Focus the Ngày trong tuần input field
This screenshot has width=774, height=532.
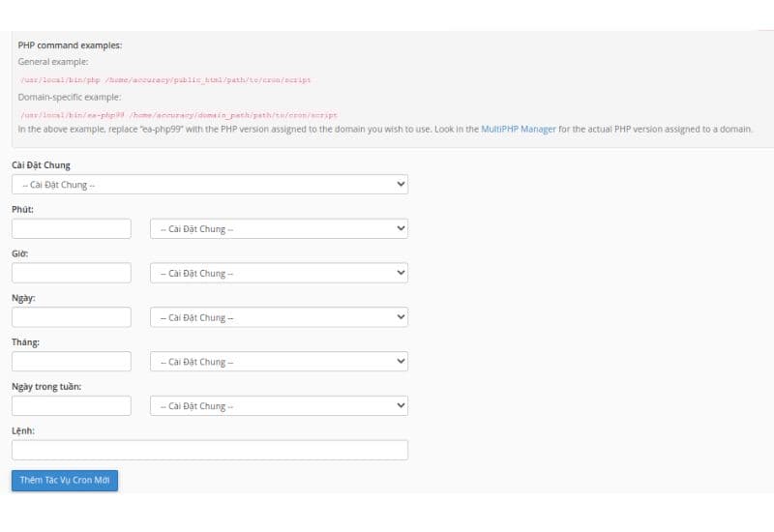point(71,406)
